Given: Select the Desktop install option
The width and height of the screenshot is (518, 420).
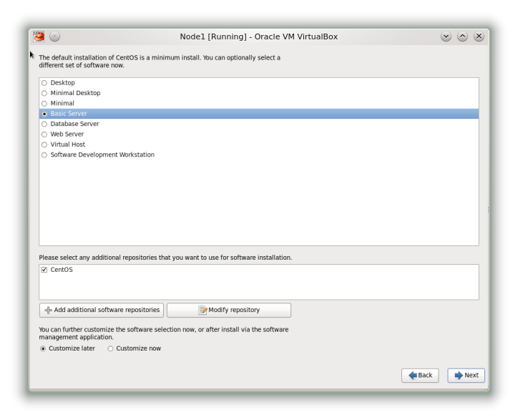Looking at the screenshot, I should (x=44, y=83).
